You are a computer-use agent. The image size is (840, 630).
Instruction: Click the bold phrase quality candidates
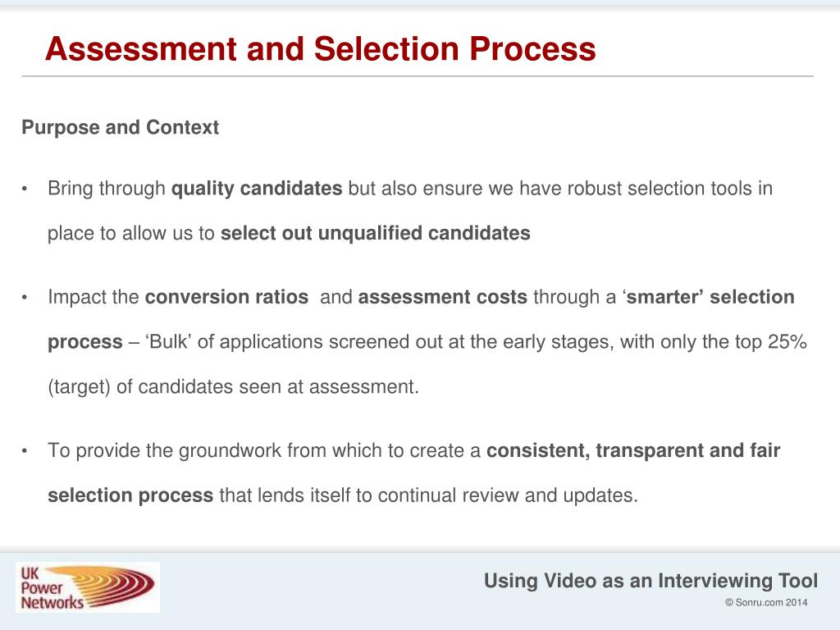(x=257, y=189)
